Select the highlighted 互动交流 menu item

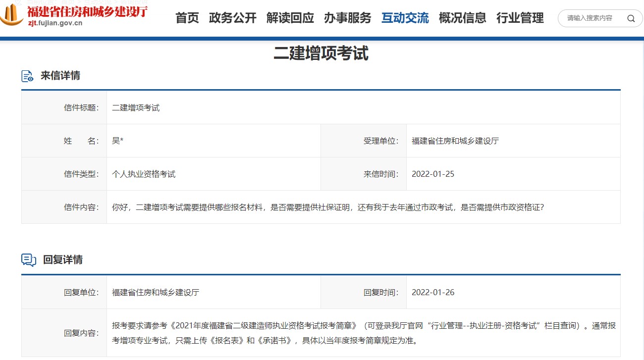[405, 18]
